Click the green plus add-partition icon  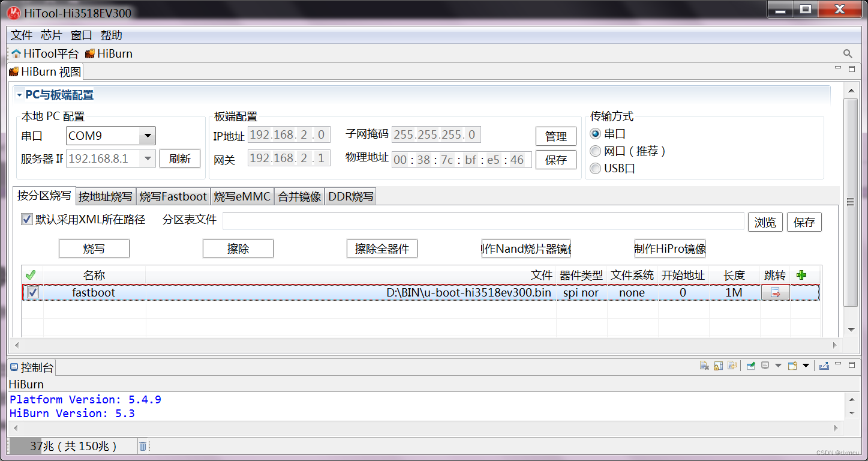(801, 276)
